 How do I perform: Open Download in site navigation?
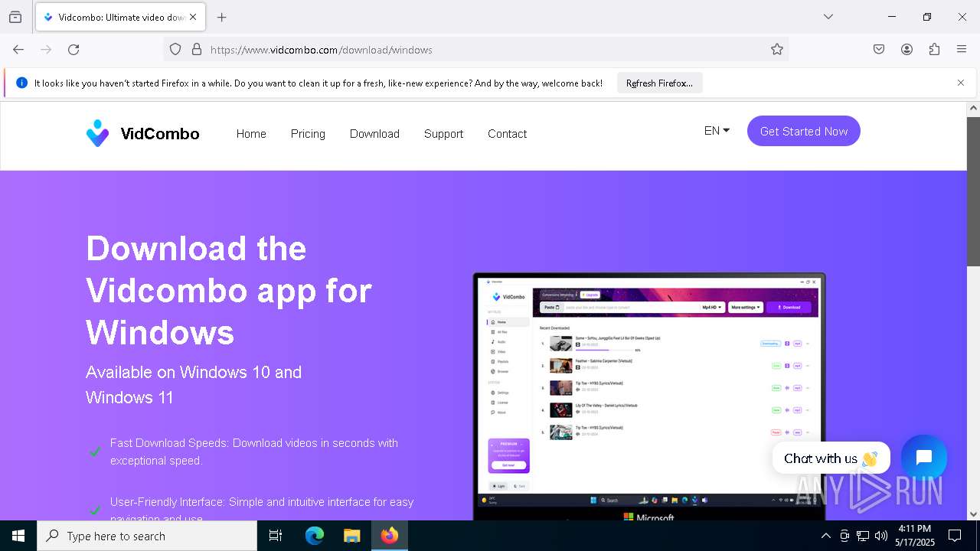pos(374,134)
